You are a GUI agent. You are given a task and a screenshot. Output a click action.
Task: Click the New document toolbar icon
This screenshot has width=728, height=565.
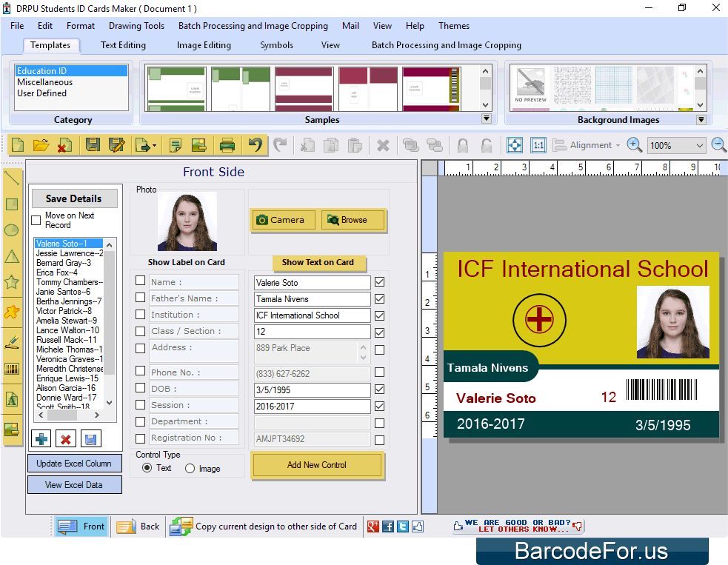[x=18, y=145]
